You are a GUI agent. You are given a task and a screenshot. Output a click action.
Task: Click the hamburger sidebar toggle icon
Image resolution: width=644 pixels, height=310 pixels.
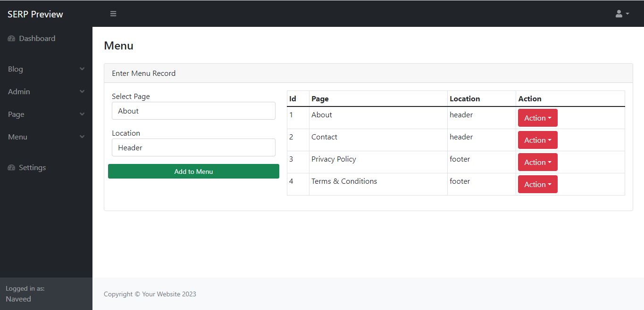(x=113, y=14)
